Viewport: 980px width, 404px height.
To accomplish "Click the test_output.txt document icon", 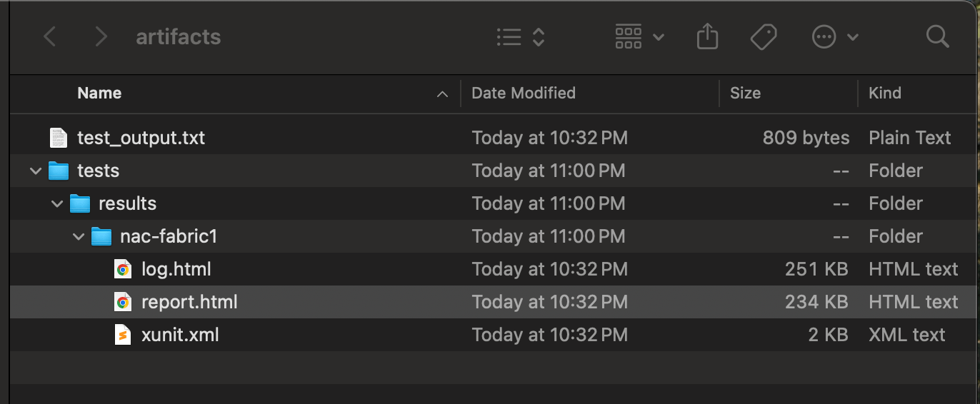I will pyautogui.click(x=58, y=138).
